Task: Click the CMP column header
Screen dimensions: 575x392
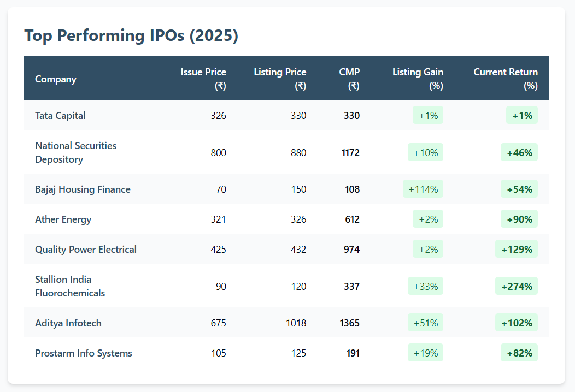Action: (x=349, y=79)
